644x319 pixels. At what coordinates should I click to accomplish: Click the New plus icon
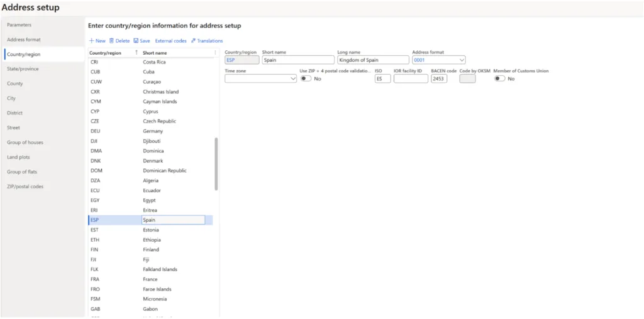click(92, 41)
